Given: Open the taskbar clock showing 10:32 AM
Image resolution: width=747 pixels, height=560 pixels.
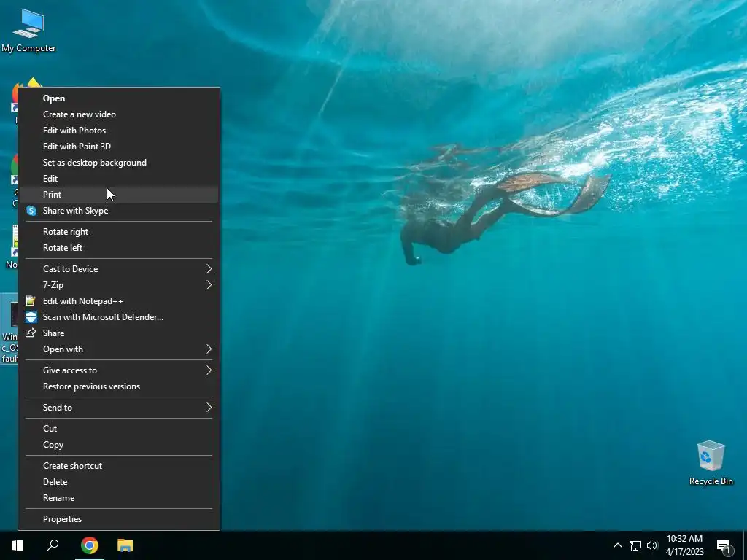Looking at the screenshot, I should (x=684, y=545).
